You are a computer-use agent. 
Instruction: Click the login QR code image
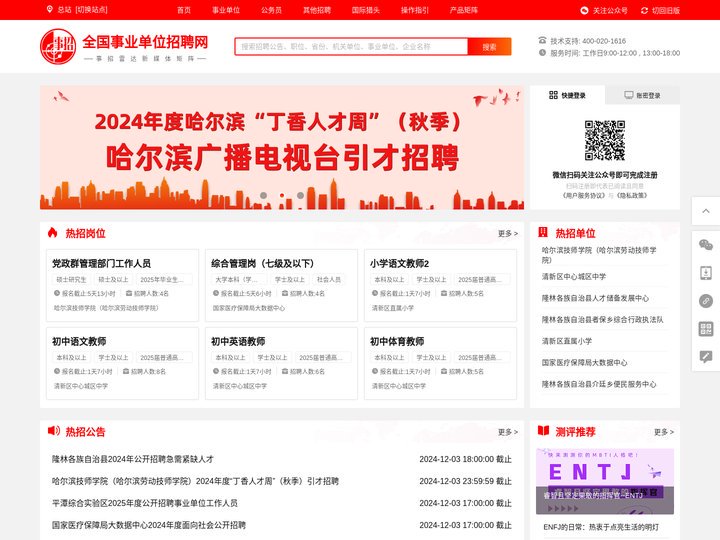point(605,140)
